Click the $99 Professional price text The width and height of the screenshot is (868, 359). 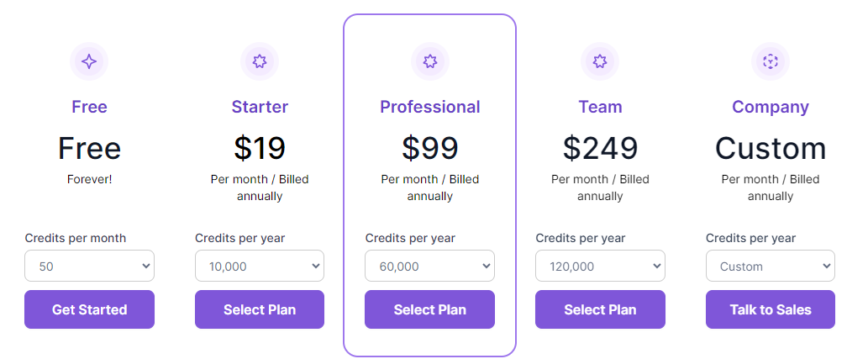click(430, 148)
